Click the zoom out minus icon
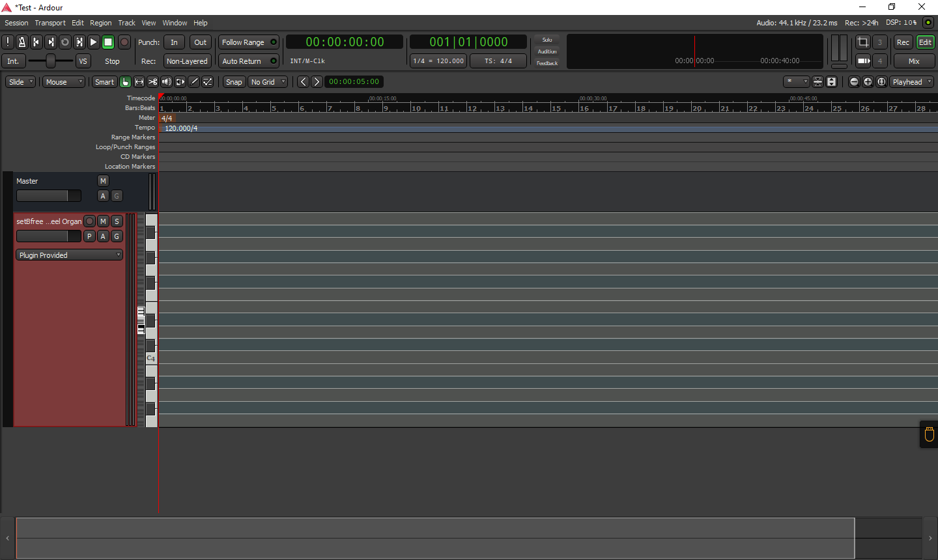The width and height of the screenshot is (938, 560). [855, 82]
